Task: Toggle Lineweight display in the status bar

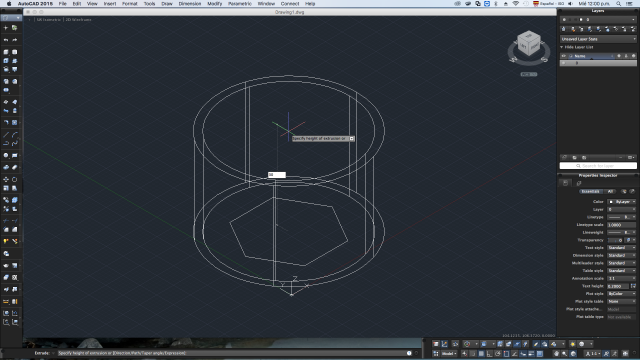Action: click(x=531, y=353)
